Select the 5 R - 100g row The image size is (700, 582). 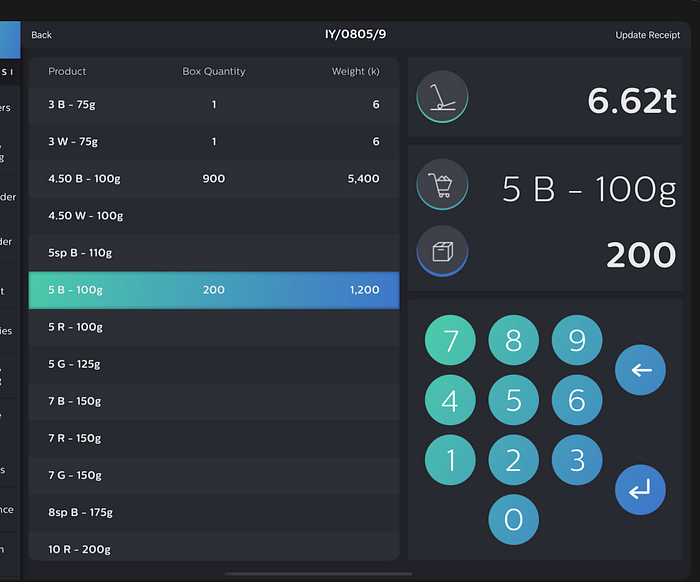[x=214, y=327]
